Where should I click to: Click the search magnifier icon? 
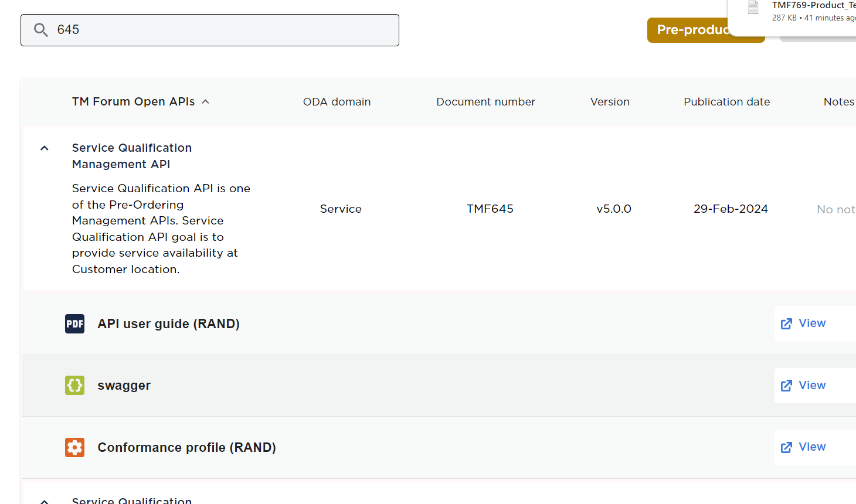tap(40, 29)
